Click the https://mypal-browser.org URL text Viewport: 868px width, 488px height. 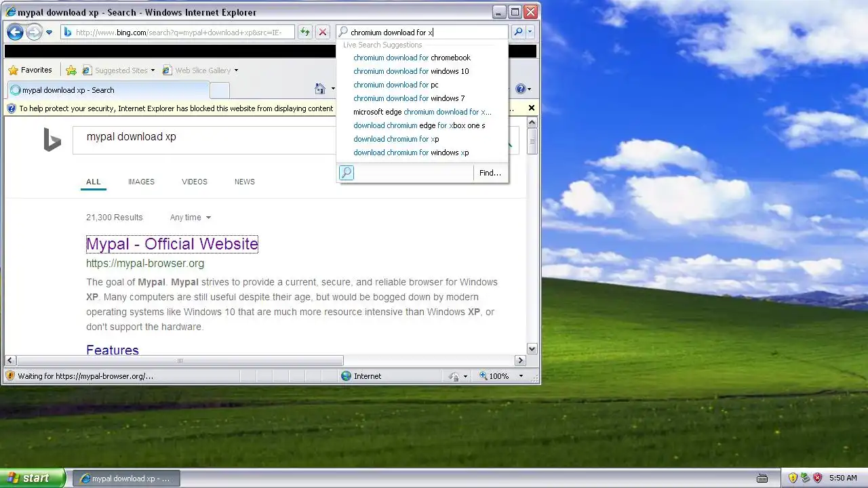(145, 264)
